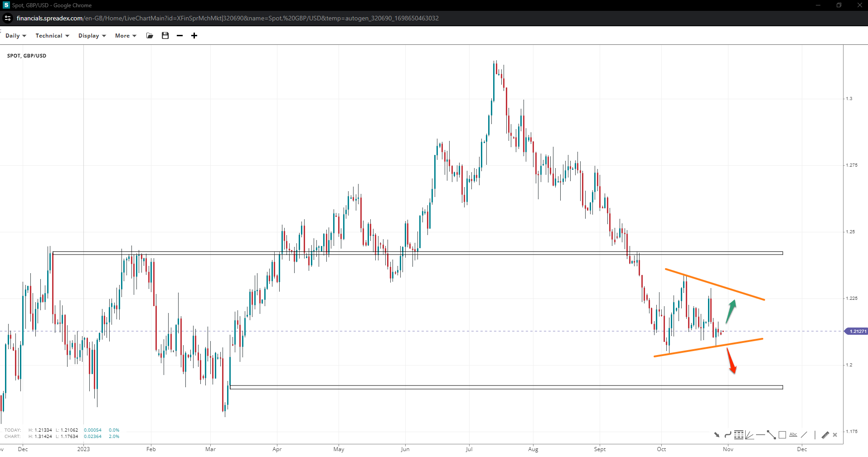View site information icon in address bar
The height and width of the screenshot is (457, 868).
tap(8, 18)
